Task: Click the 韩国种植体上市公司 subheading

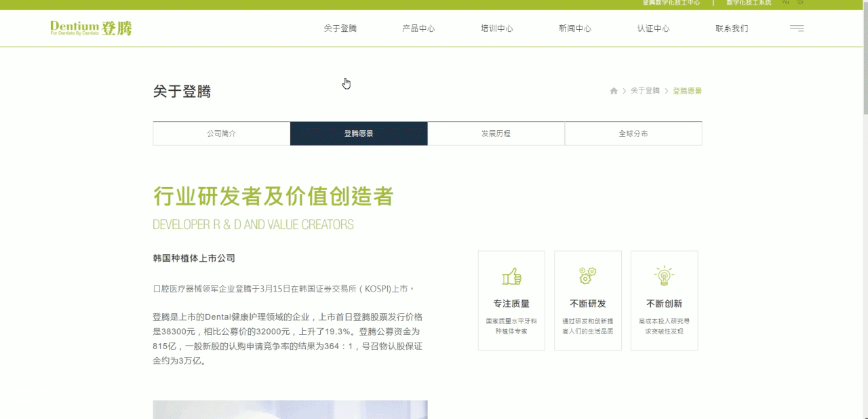Action: (194, 258)
